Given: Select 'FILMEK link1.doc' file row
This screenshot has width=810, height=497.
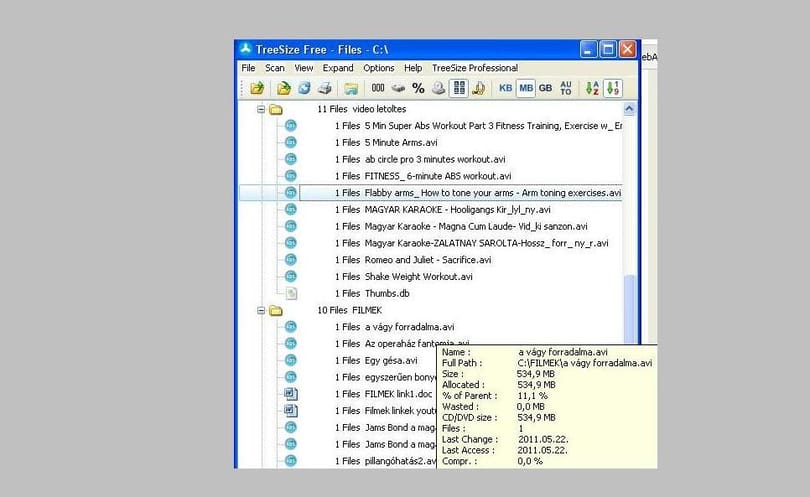Looking at the screenshot, I should click(383, 394).
